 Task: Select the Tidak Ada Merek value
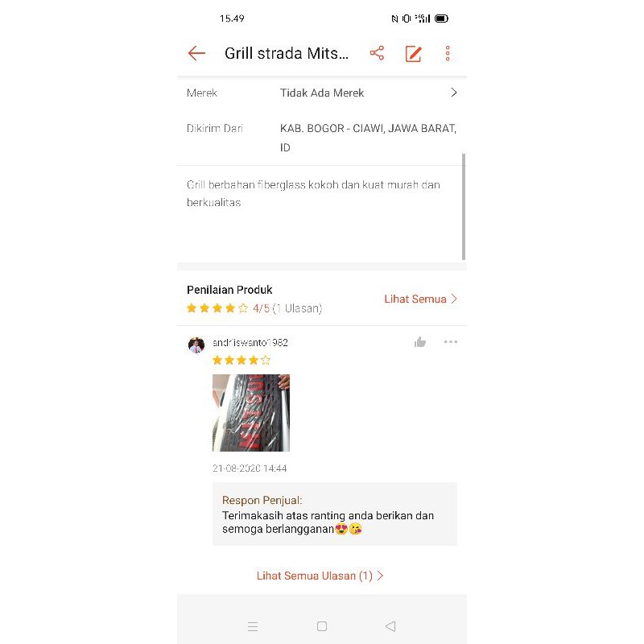pos(322,93)
